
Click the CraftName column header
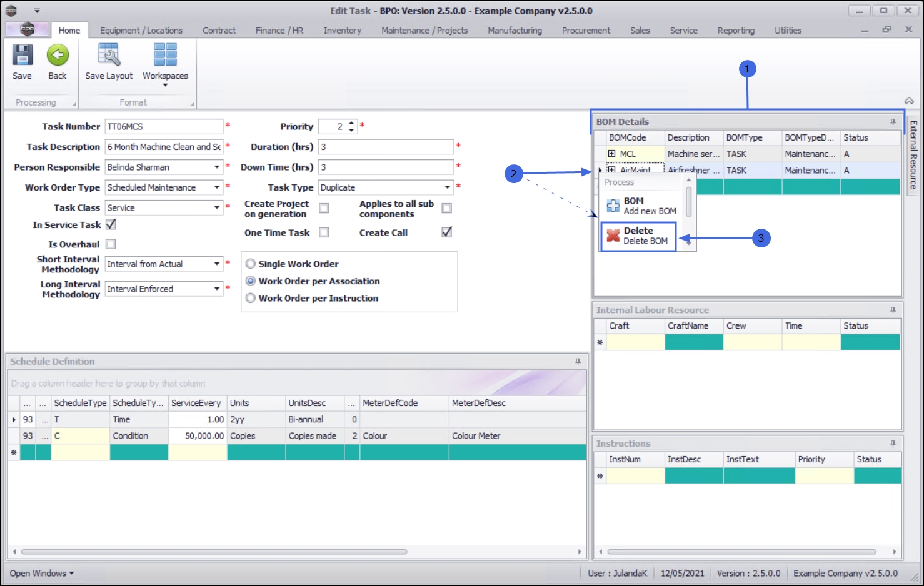[694, 326]
